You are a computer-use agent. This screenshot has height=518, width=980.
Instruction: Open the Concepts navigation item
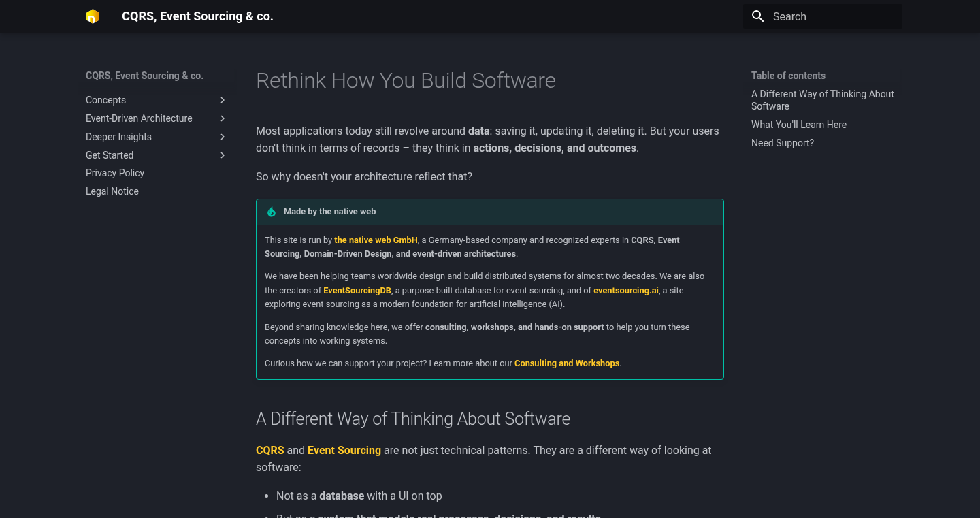pos(105,100)
